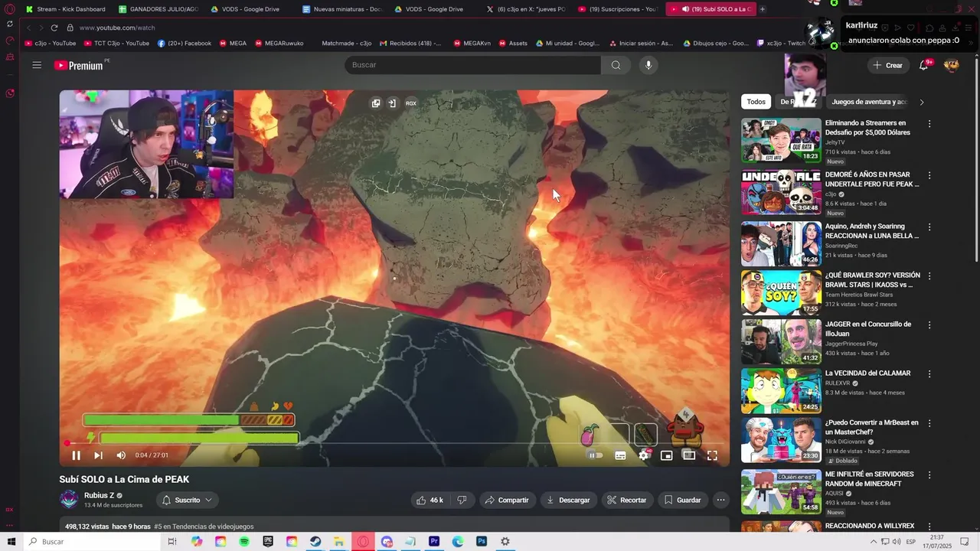Seek along the red video progress bar

click(x=394, y=443)
